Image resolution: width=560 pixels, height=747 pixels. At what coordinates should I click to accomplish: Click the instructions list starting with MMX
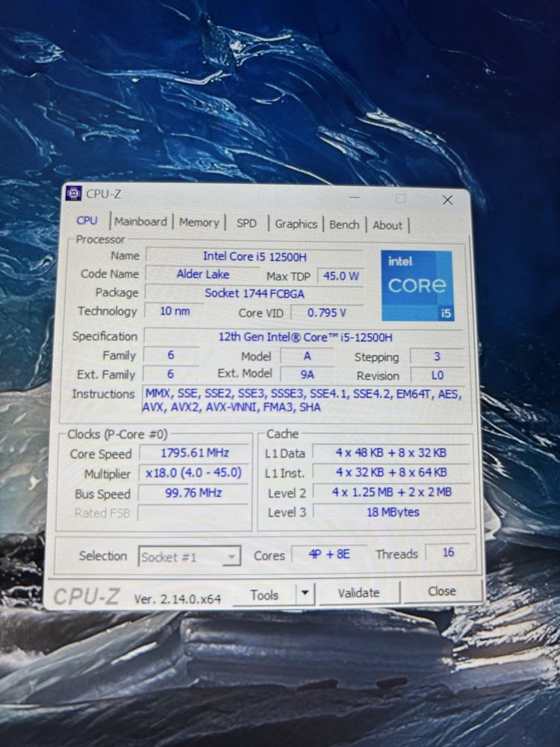coord(303,400)
